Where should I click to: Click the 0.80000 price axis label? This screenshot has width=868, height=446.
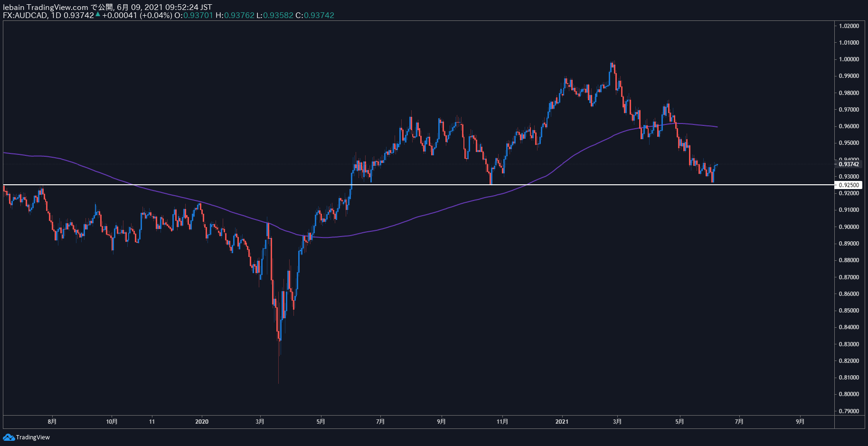(x=849, y=394)
